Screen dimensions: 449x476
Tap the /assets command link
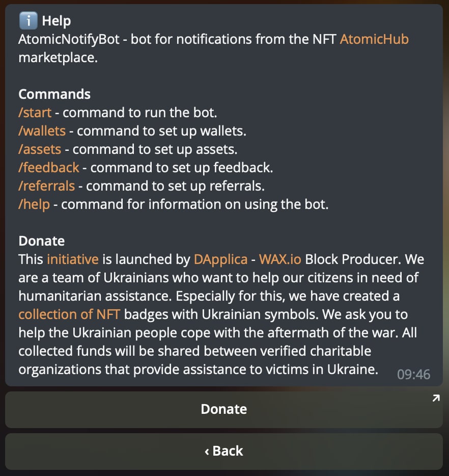pyautogui.click(x=40, y=149)
